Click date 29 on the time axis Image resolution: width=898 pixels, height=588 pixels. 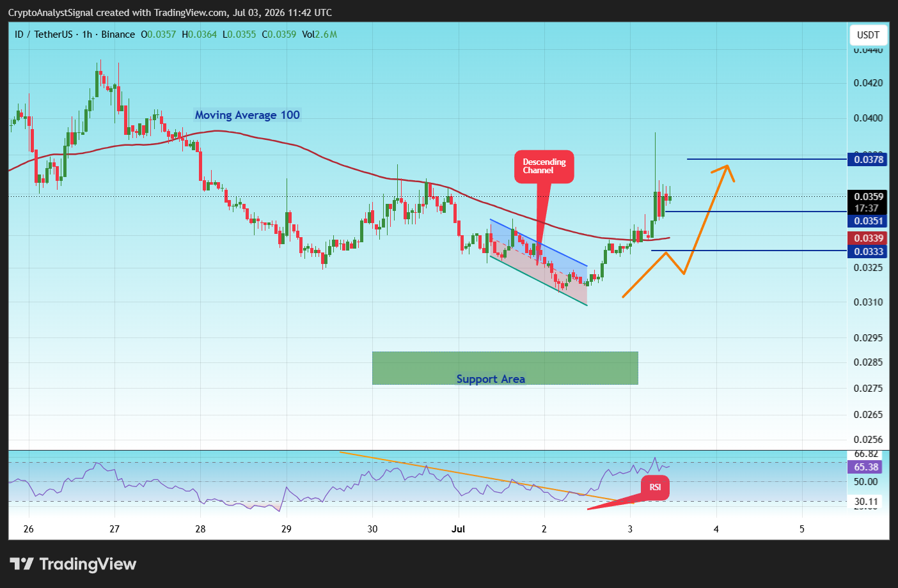click(x=286, y=529)
